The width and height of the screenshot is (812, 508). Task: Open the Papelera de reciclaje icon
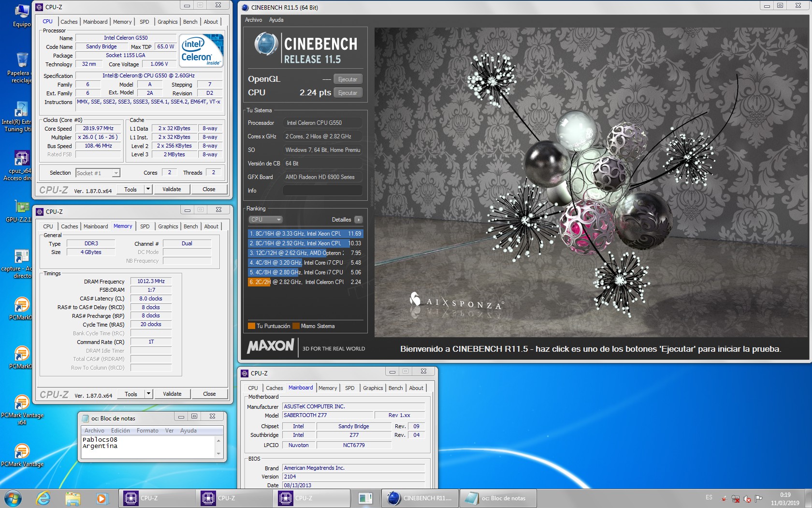click(x=20, y=67)
